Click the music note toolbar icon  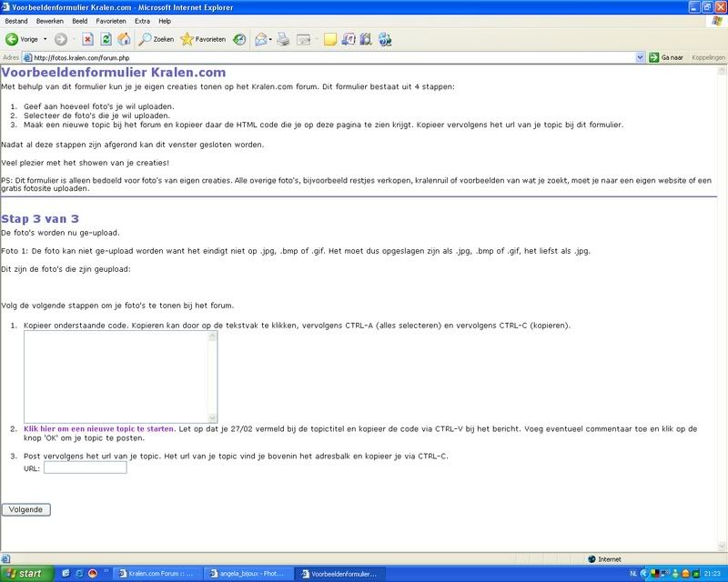tap(349, 39)
